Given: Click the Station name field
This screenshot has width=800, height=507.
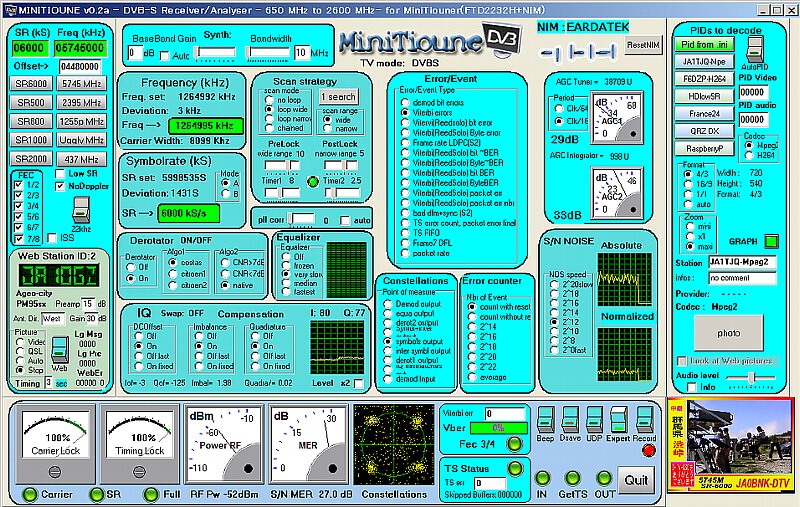Looking at the screenshot, I should click(x=742, y=263).
